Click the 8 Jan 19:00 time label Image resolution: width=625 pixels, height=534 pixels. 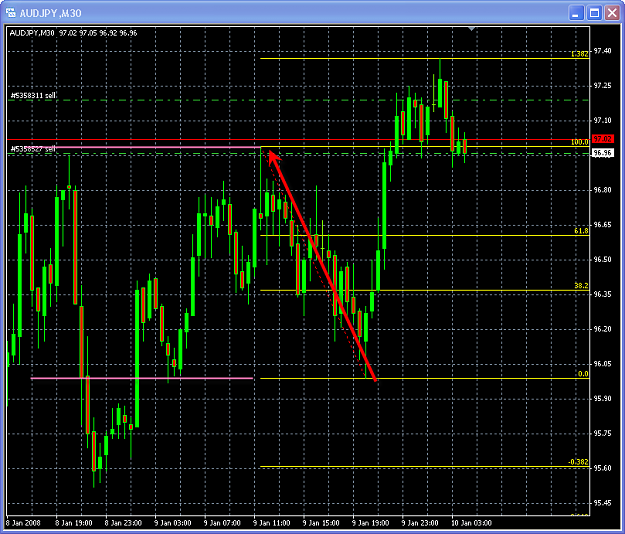[74, 523]
